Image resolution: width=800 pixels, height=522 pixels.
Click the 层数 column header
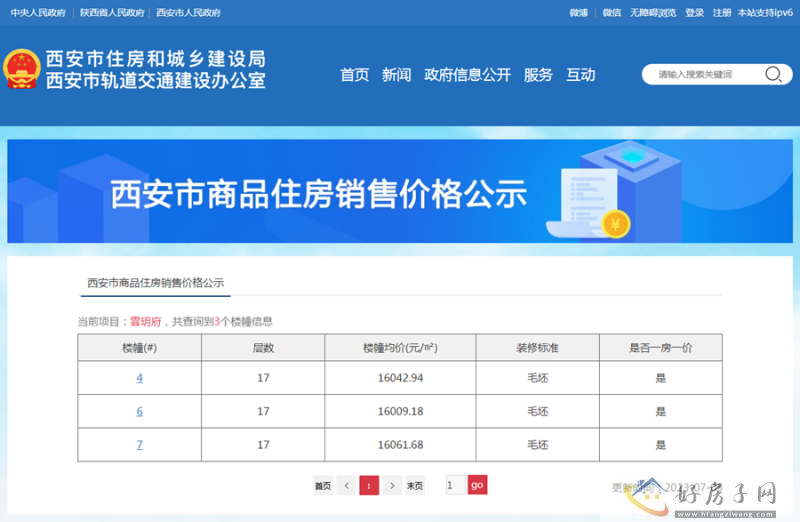(x=263, y=347)
